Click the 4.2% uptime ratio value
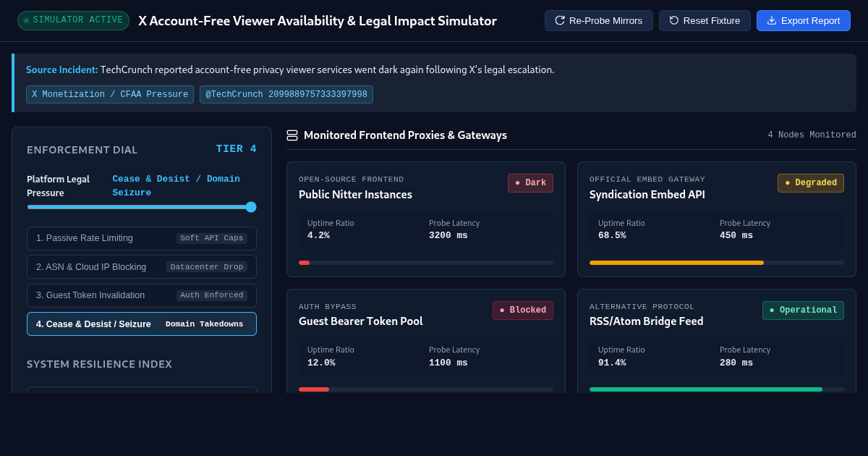 pos(318,235)
